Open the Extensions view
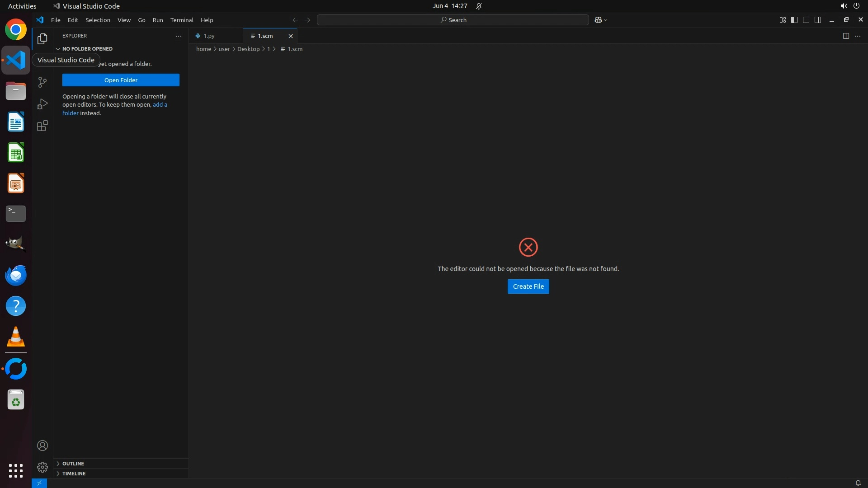 coord(42,126)
